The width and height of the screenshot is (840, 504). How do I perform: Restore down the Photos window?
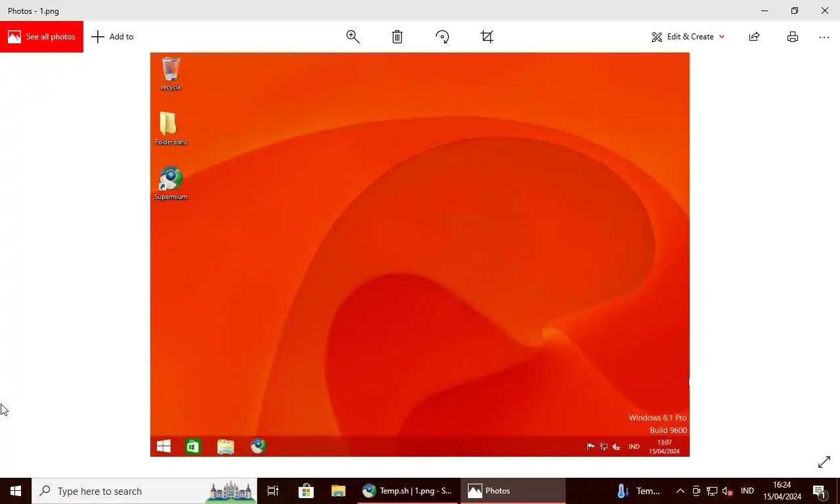795,10
